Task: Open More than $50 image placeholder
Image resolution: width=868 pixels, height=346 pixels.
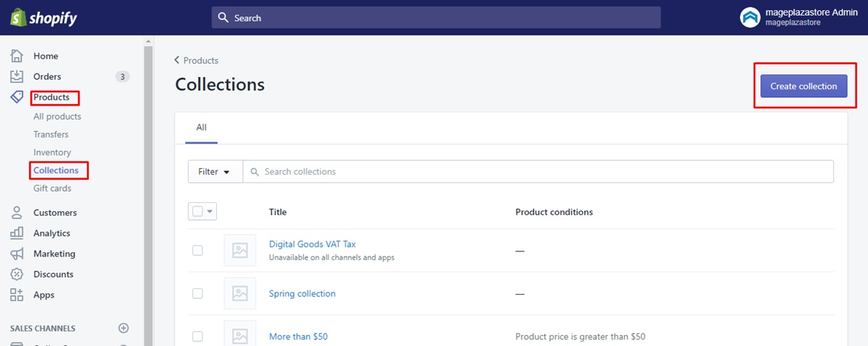Action: coord(240,334)
